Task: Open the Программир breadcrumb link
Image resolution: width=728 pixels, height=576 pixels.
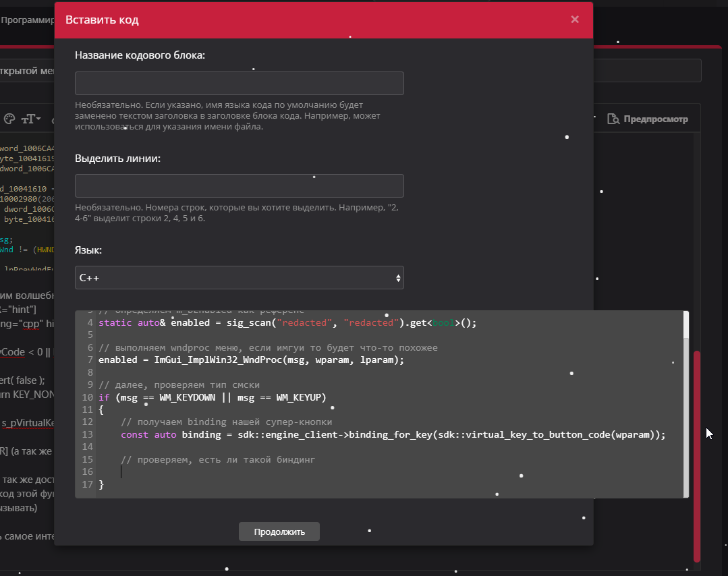Action: click(x=27, y=20)
